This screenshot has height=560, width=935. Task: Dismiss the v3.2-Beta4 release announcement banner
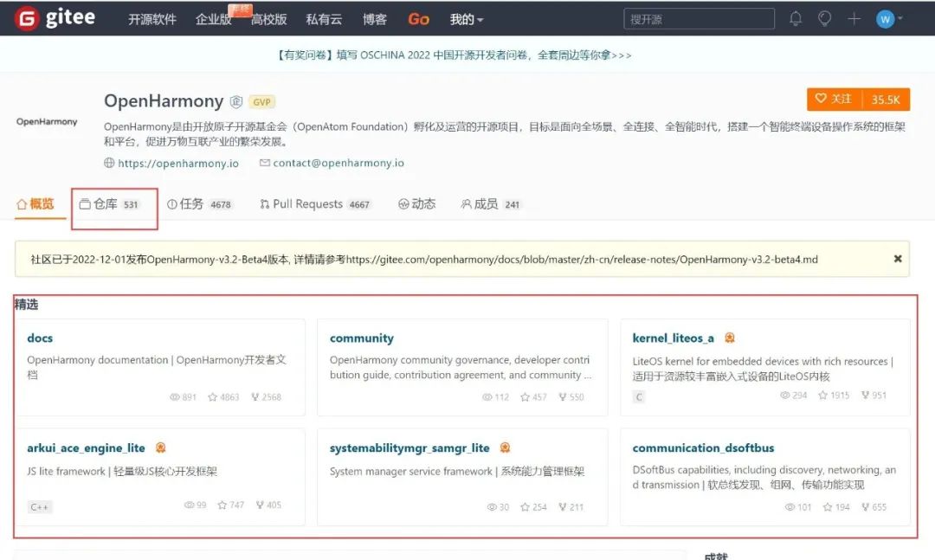(898, 259)
